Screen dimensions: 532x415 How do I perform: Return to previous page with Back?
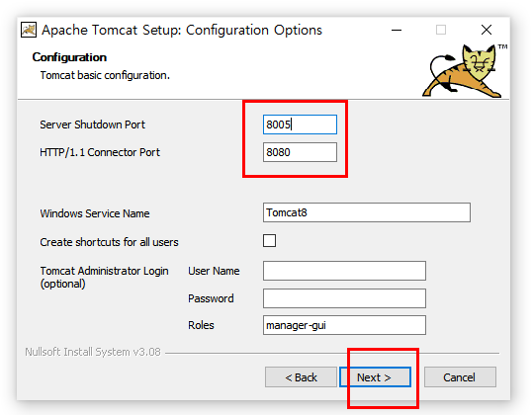pos(301,377)
